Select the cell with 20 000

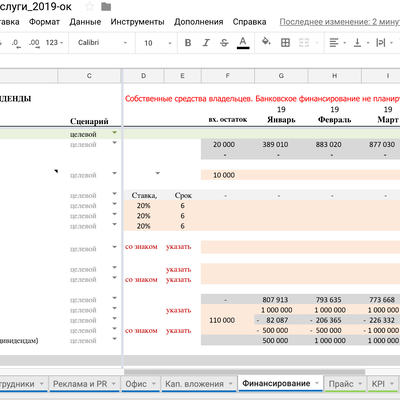[x=228, y=144]
